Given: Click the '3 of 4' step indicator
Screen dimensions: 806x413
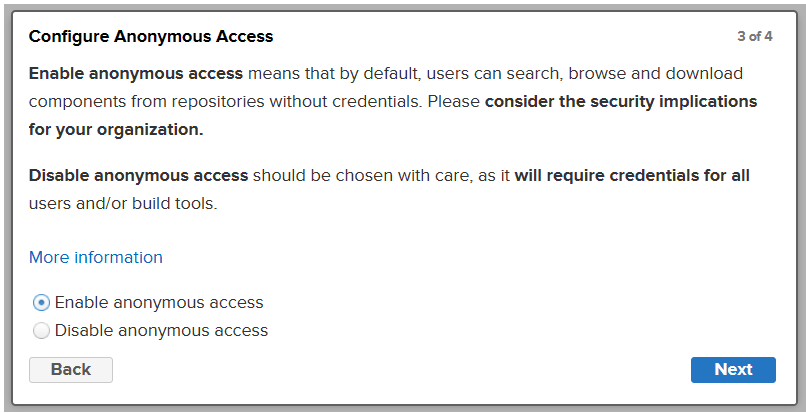Looking at the screenshot, I should pos(754,37).
